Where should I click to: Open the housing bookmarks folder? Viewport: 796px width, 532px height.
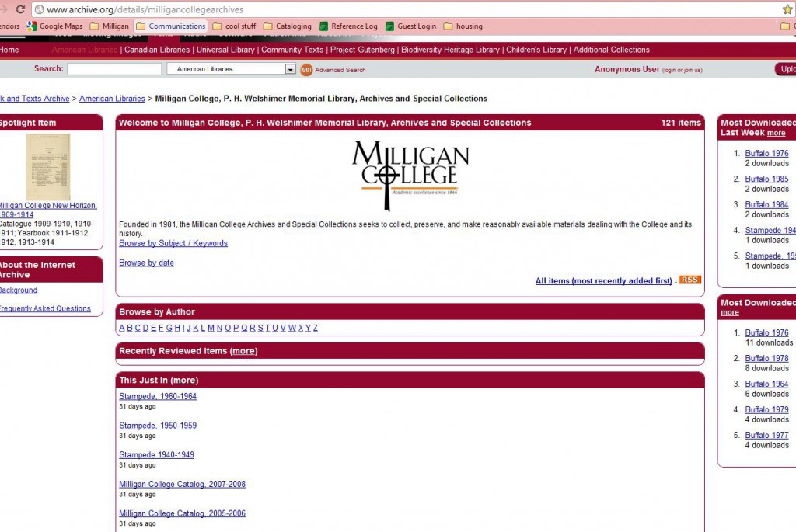(x=463, y=26)
